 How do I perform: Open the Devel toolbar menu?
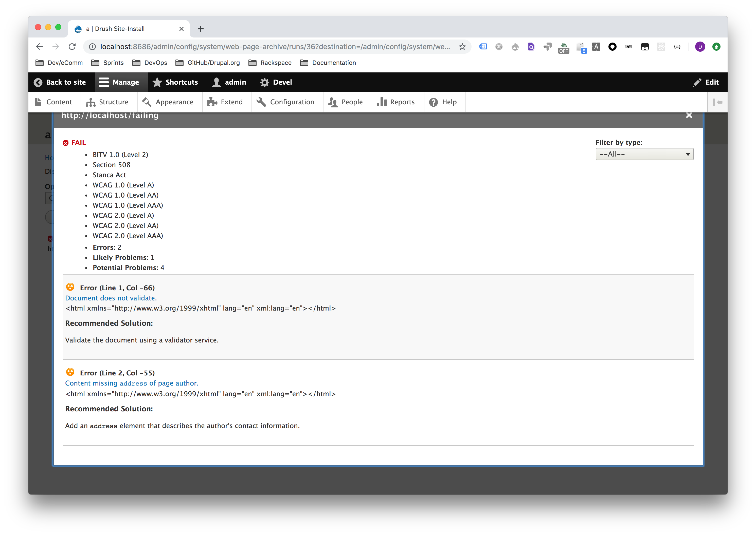tap(276, 82)
